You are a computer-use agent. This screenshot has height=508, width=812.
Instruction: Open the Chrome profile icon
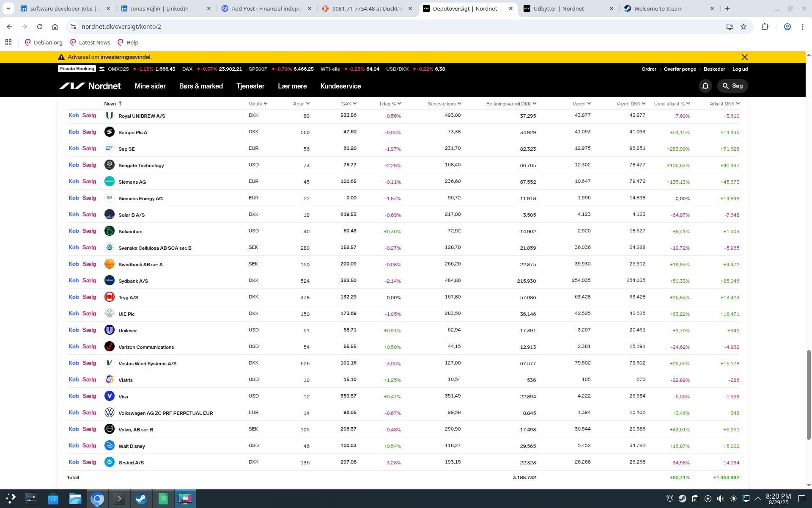787,27
